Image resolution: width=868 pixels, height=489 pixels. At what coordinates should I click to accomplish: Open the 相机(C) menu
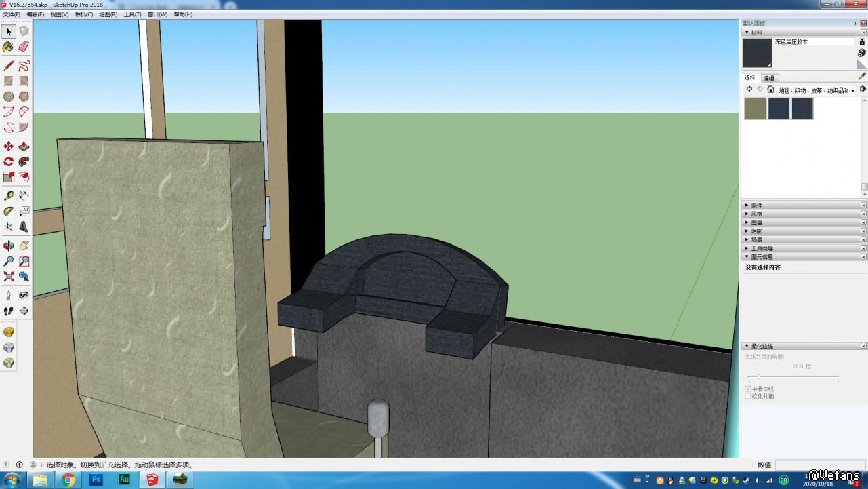pos(84,14)
